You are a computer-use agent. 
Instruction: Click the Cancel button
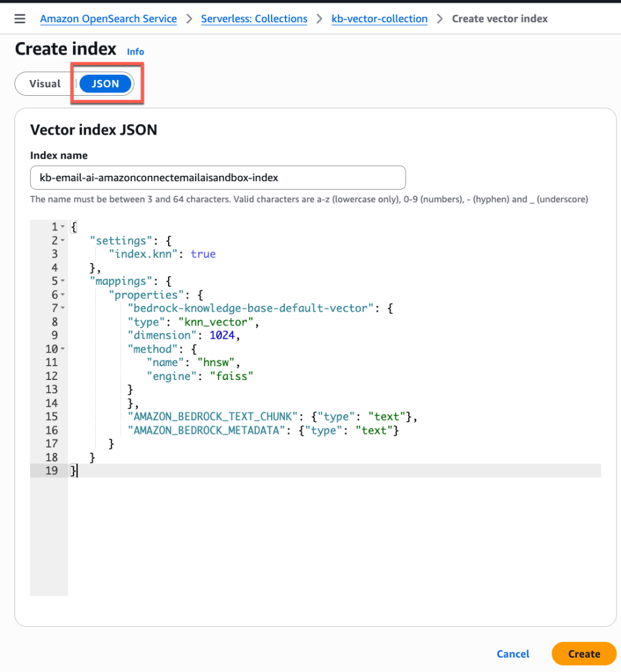(513, 654)
